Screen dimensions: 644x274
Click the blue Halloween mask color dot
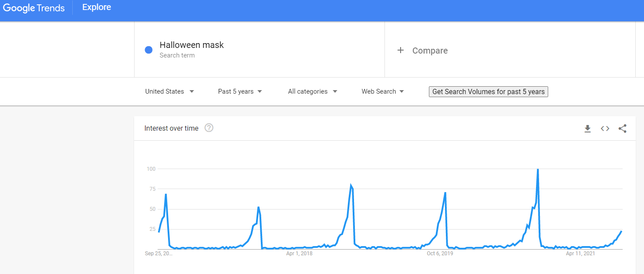[x=148, y=50]
